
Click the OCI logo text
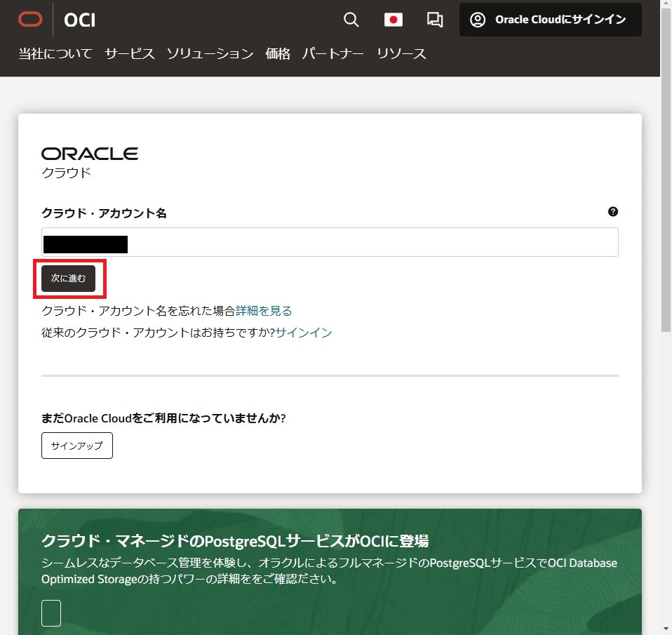point(79,20)
